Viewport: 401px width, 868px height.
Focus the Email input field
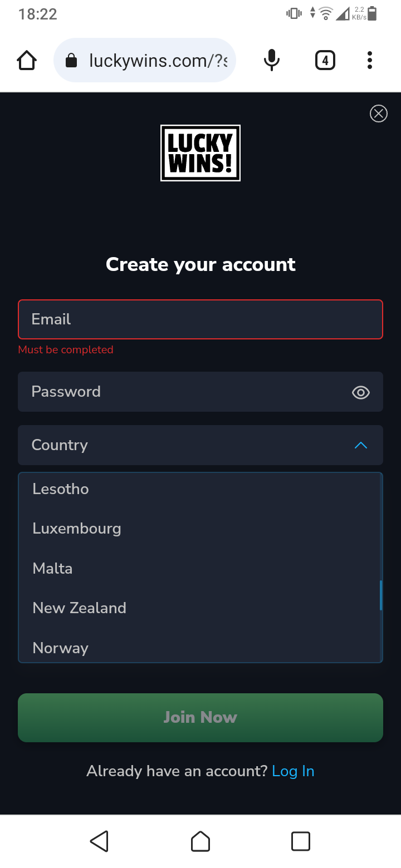(x=200, y=319)
